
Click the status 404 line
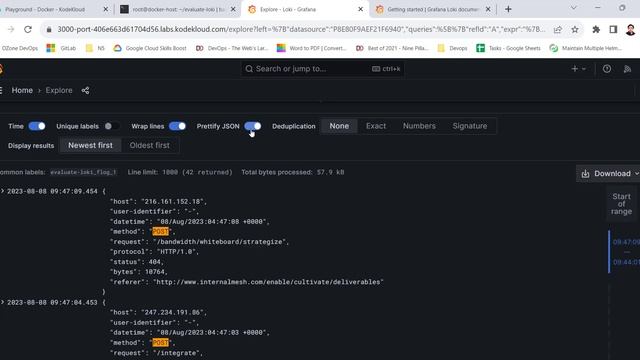coord(137,262)
